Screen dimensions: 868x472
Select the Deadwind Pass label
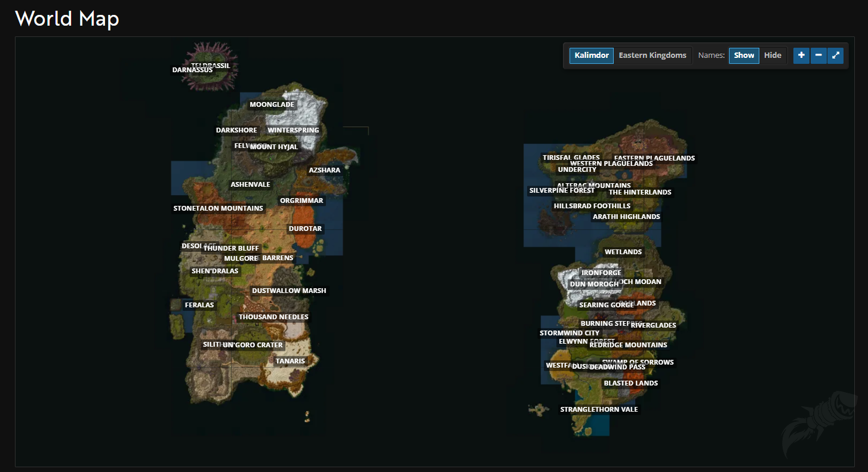617,367
